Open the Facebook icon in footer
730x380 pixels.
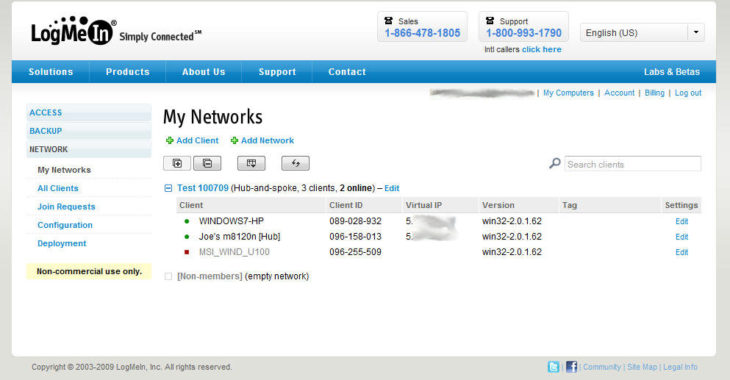tap(571, 367)
